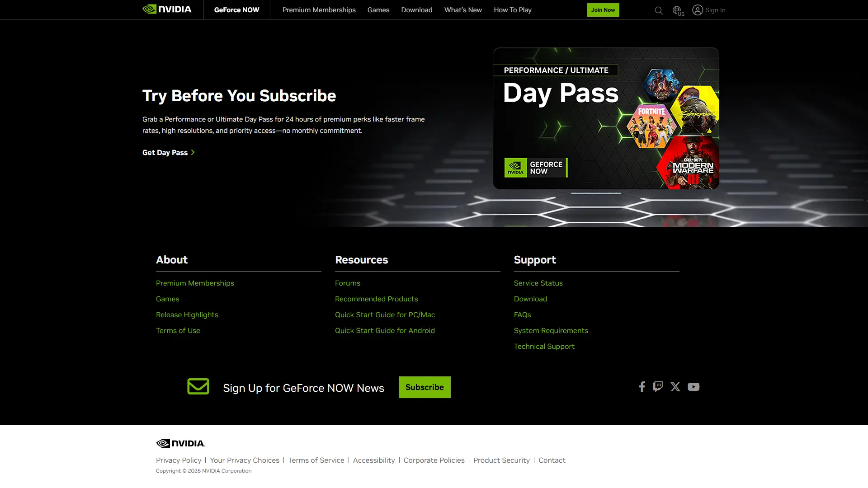Click the NVIDIA logo in white footer

[x=180, y=443]
